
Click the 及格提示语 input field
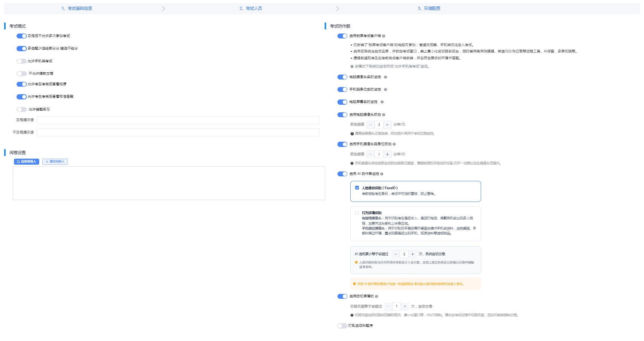(178, 120)
